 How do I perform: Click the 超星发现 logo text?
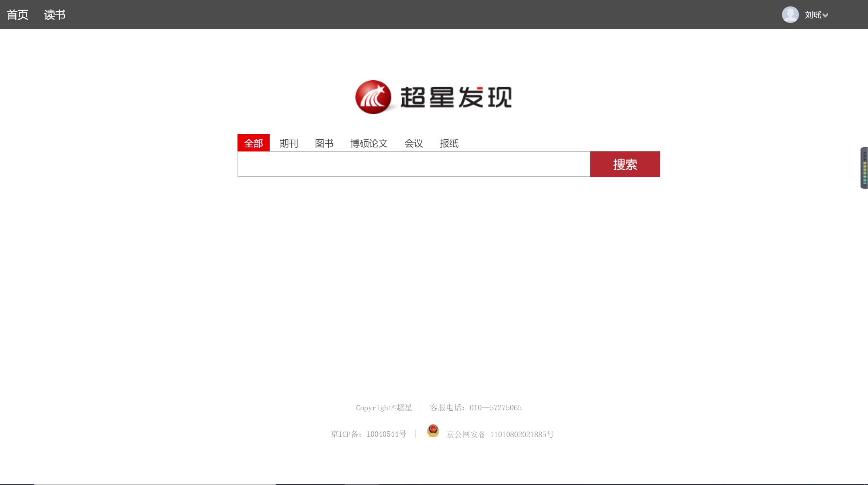tap(456, 97)
